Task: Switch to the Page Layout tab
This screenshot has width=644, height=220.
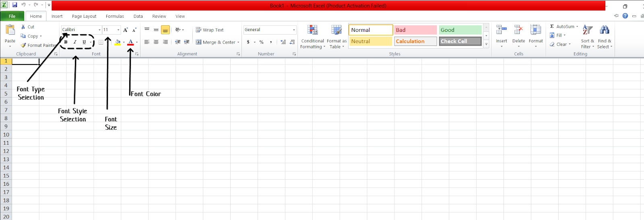Action: [84, 16]
